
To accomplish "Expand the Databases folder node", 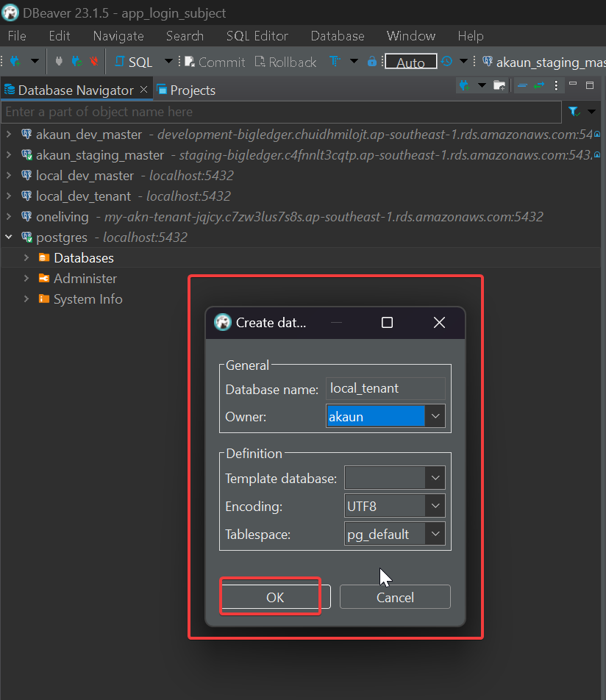I will [26, 258].
